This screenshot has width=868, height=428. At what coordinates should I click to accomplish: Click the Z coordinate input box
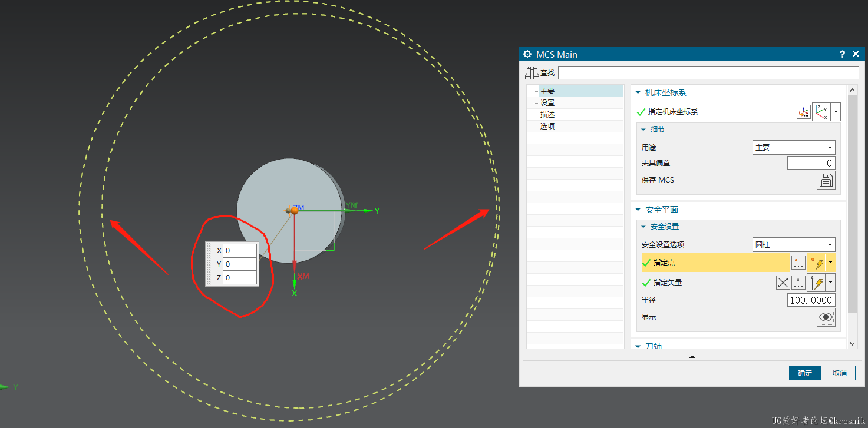click(240, 277)
